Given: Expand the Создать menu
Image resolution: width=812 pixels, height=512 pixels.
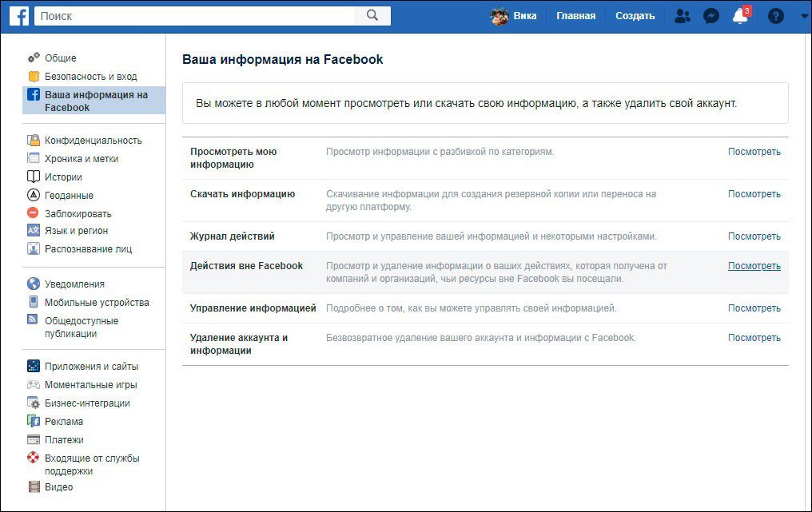Looking at the screenshot, I should pyautogui.click(x=635, y=15).
